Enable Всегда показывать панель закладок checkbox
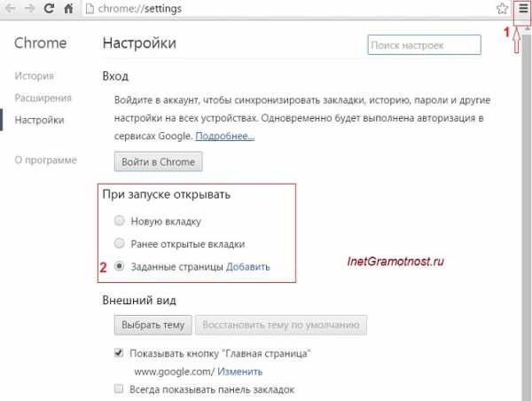532x401 pixels. pyautogui.click(x=119, y=389)
